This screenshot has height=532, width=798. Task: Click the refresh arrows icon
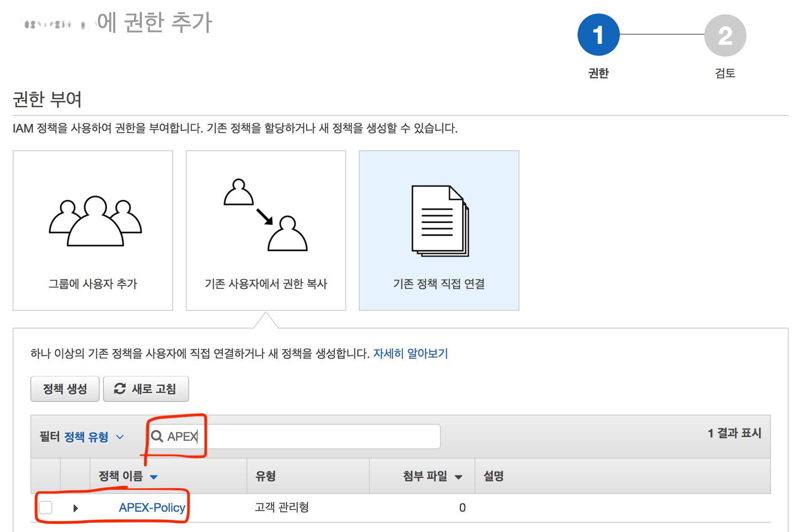click(120, 388)
